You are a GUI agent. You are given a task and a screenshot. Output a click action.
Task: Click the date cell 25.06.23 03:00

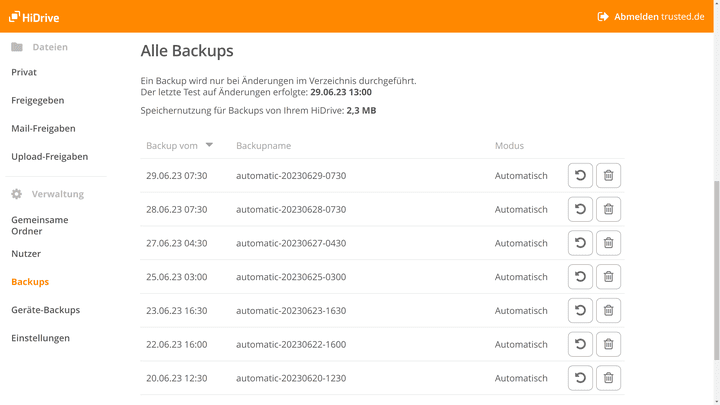(177, 277)
